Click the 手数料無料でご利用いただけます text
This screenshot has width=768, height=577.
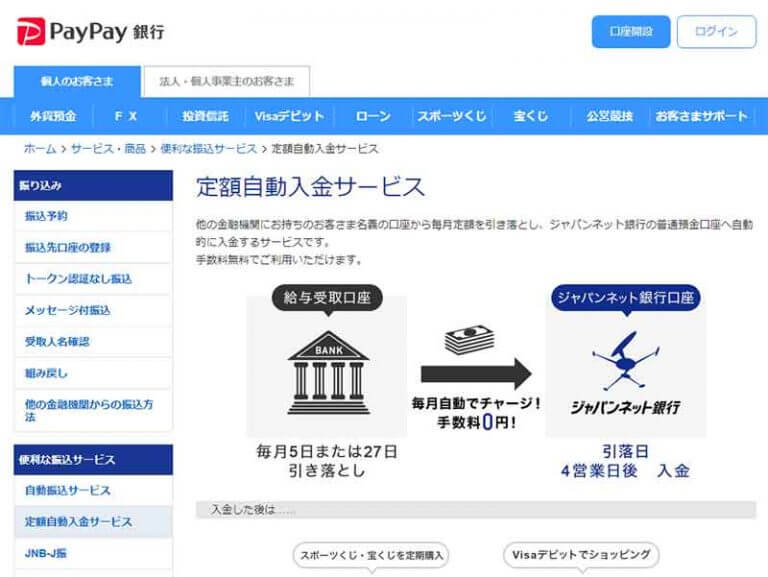coord(279,260)
